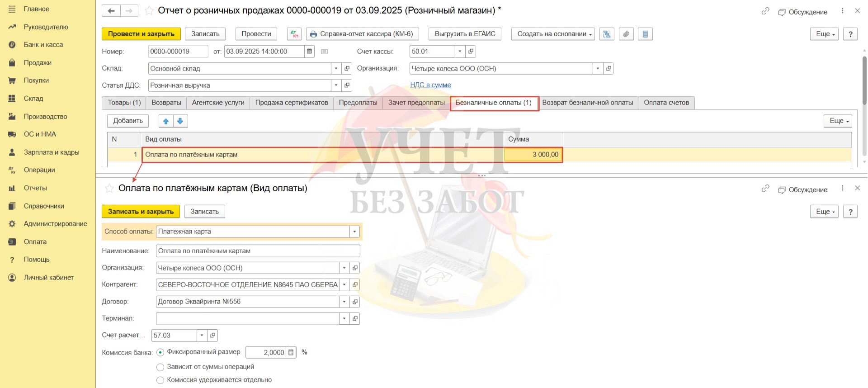
Task: Open calculator for the commission percent
Action: pos(291,353)
